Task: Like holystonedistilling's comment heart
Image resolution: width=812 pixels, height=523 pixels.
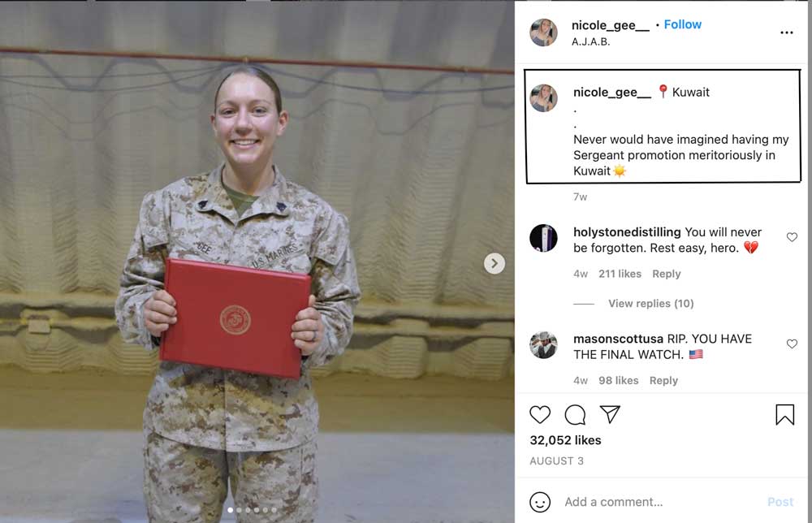Action: (791, 237)
